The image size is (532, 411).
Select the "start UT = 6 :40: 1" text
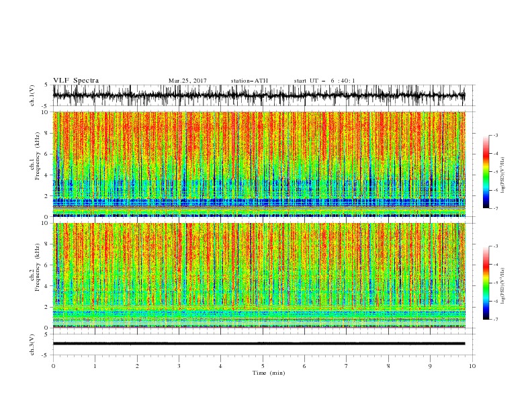(324, 81)
